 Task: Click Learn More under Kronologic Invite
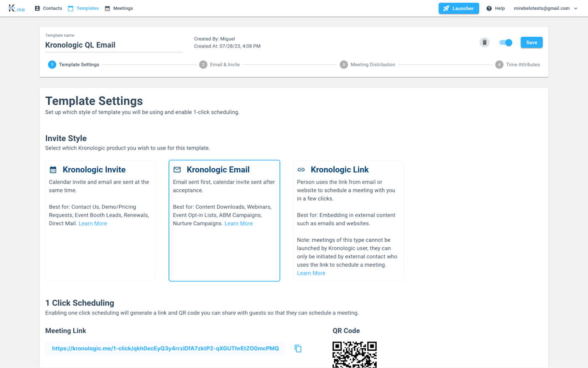tap(93, 224)
